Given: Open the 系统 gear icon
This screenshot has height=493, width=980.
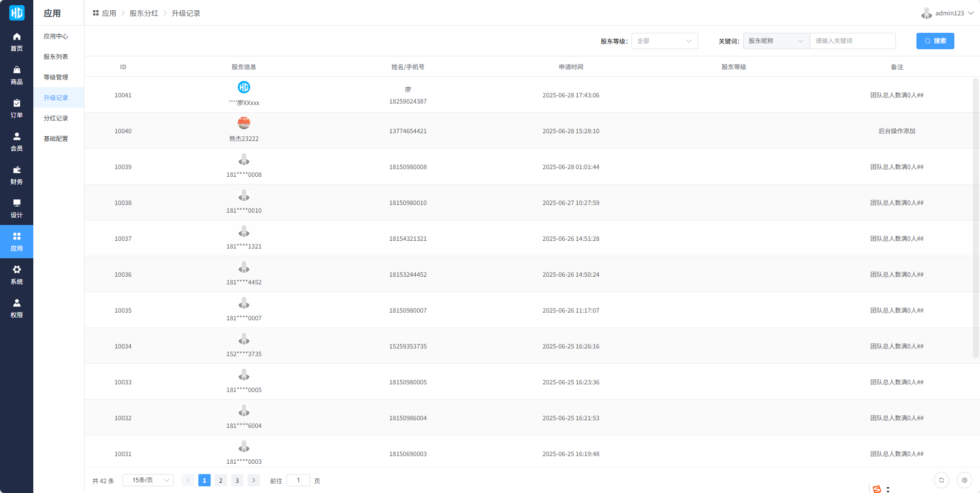Looking at the screenshot, I should coord(16,270).
